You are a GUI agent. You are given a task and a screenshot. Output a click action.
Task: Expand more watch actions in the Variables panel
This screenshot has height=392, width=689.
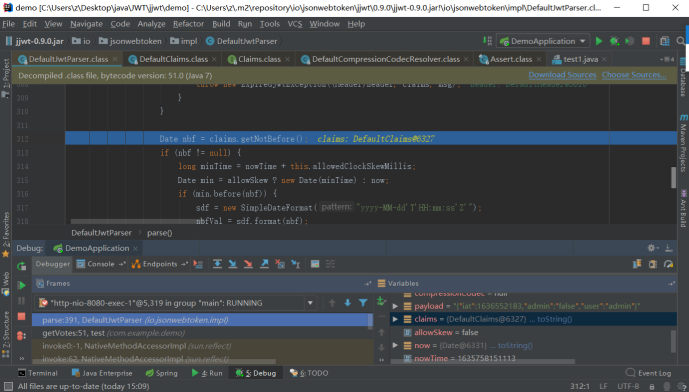pyautogui.click(x=381, y=359)
